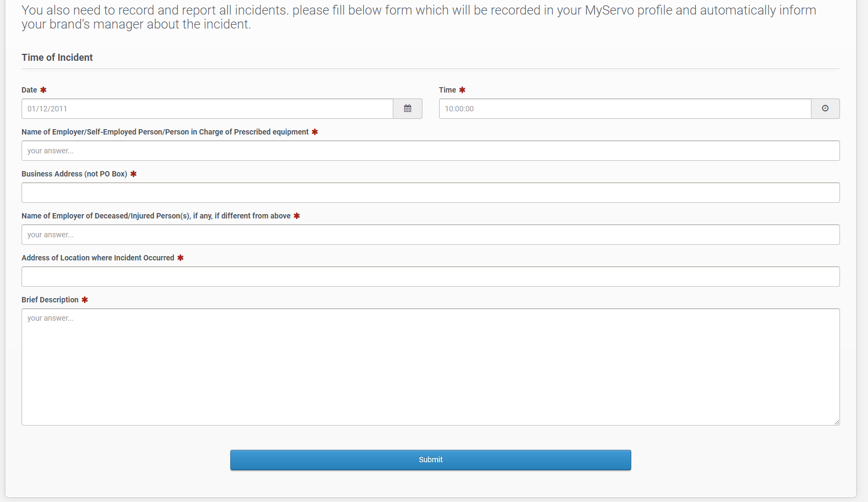Click into the Time field showing 10:00:00
The height and width of the screenshot is (502, 868).
click(x=624, y=109)
